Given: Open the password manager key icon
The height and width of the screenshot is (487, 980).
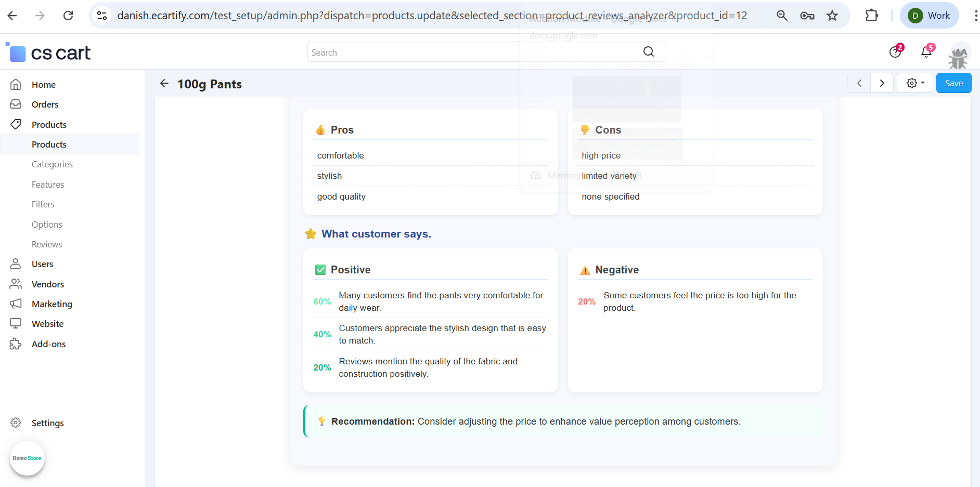Looking at the screenshot, I should 807,16.
